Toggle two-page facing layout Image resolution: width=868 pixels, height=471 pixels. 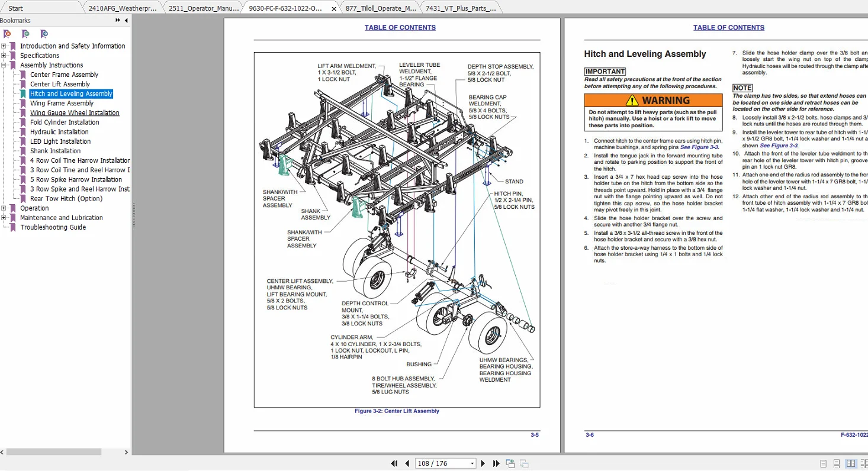[x=851, y=463]
